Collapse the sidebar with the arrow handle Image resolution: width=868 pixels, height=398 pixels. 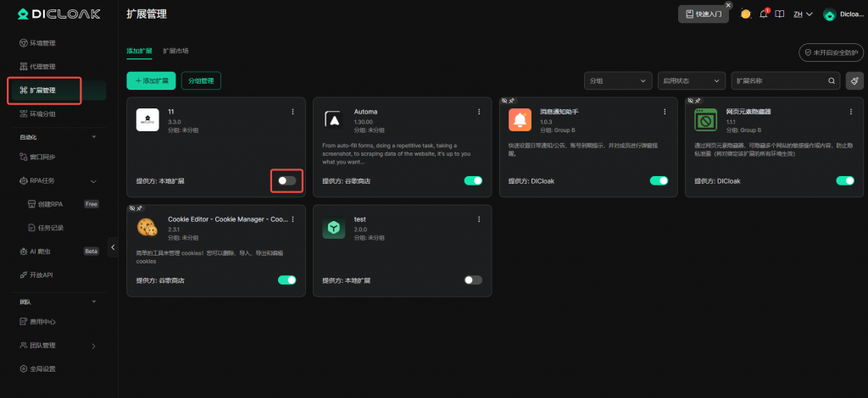click(113, 247)
